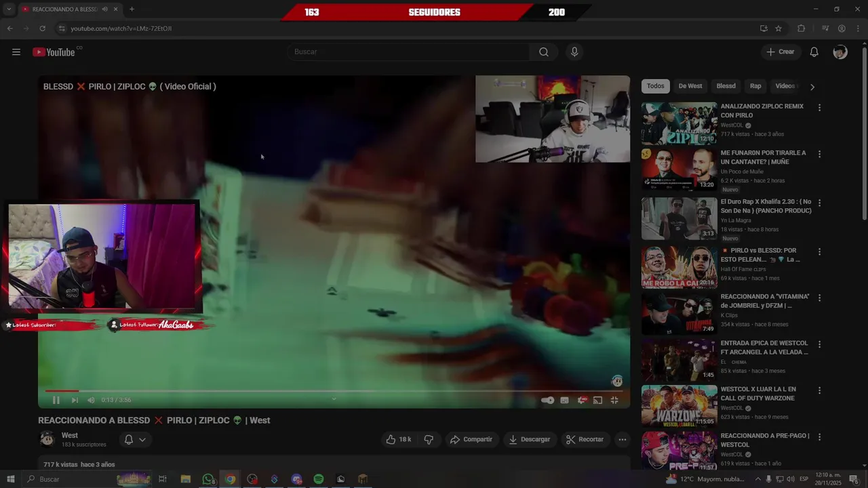Open options for REACCIONANDO A VITAMINA video

[819, 298]
